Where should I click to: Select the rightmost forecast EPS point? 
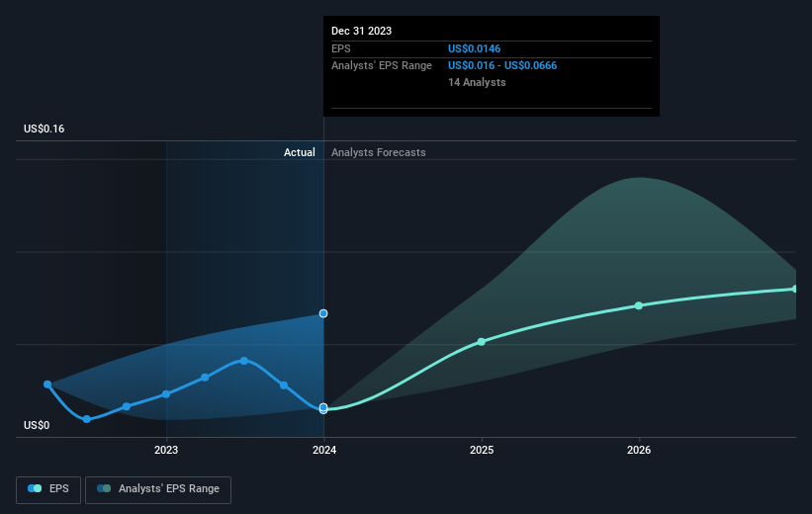point(795,289)
